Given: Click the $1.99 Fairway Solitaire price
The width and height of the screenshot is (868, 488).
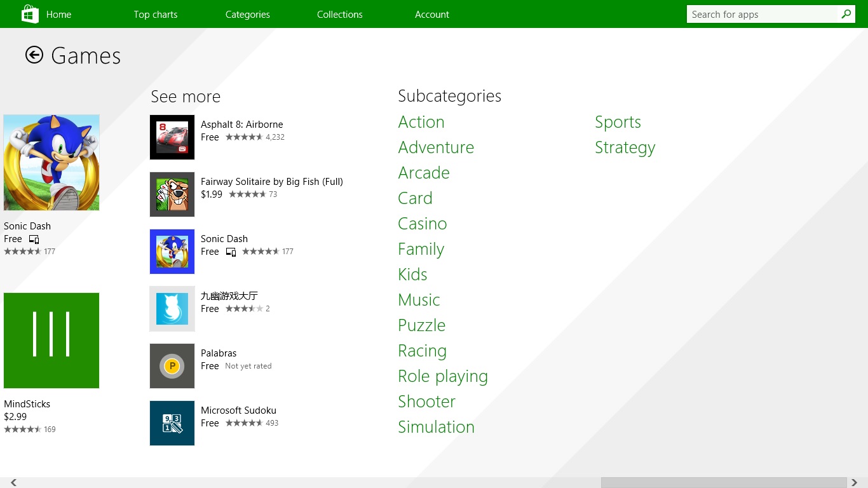Looking at the screenshot, I should (x=212, y=194).
